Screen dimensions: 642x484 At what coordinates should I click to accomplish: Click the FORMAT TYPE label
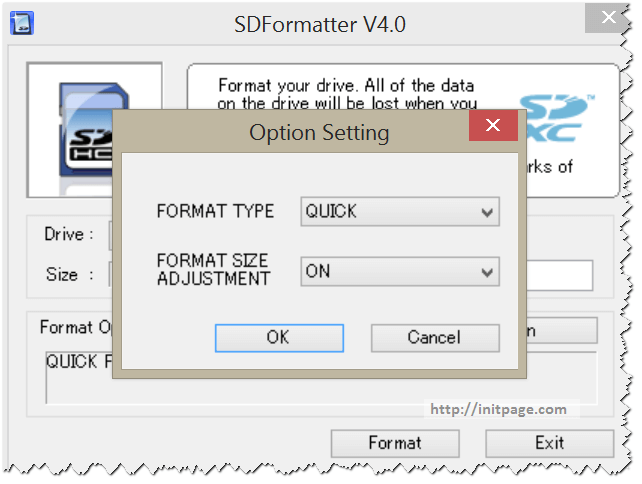[x=215, y=211]
